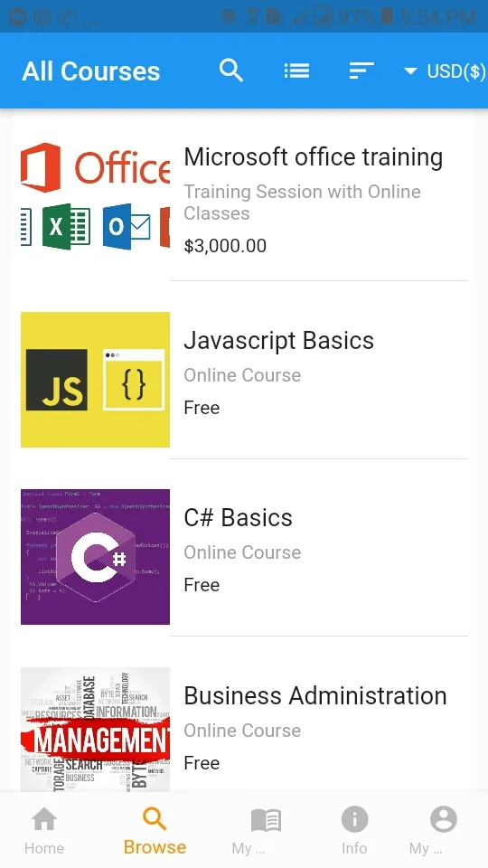Viewport: 488px width, 868px height.
Task: Open the search magnifier in header
Action: tap(231, 71)
